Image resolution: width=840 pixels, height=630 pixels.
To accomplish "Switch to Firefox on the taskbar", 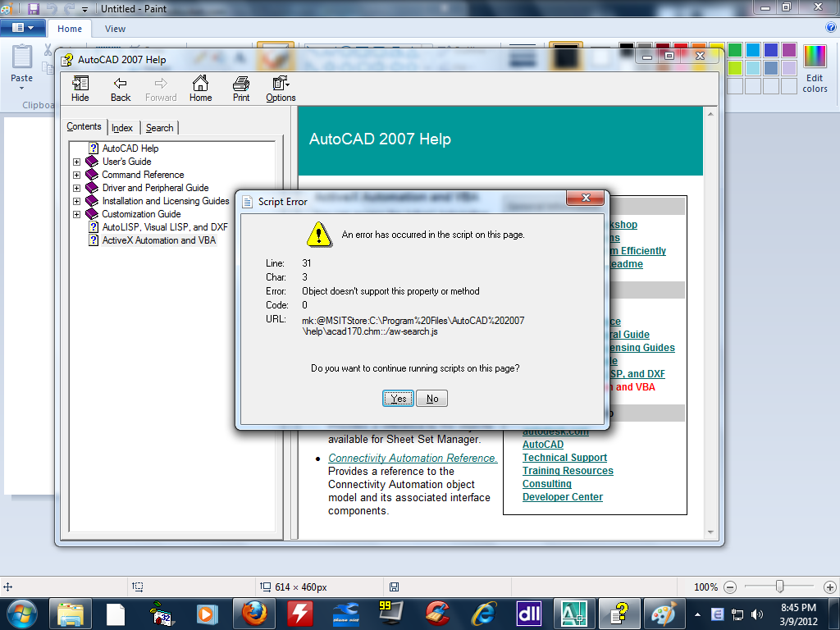I will [254, 614].
